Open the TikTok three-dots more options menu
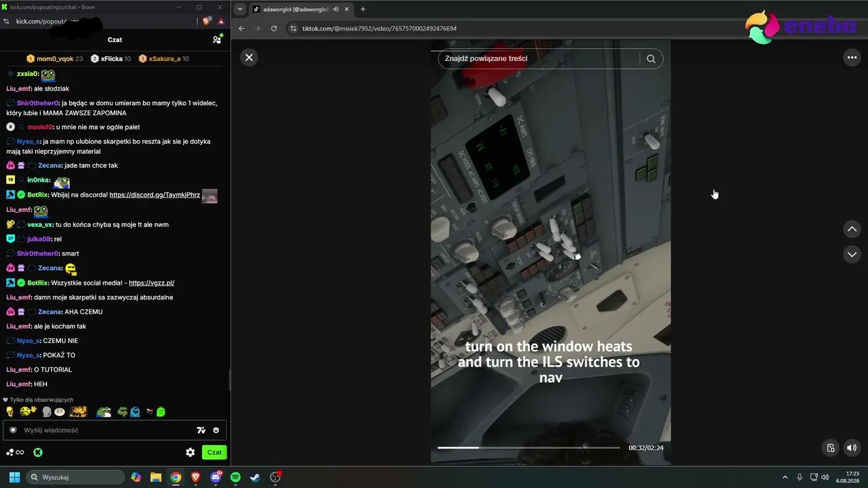This screenshot has height=488, width=868. 852,58
